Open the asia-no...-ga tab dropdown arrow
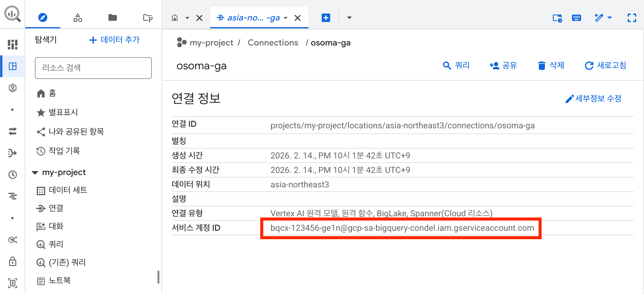The width and height of the screenshot is (644, 294). 286,18
